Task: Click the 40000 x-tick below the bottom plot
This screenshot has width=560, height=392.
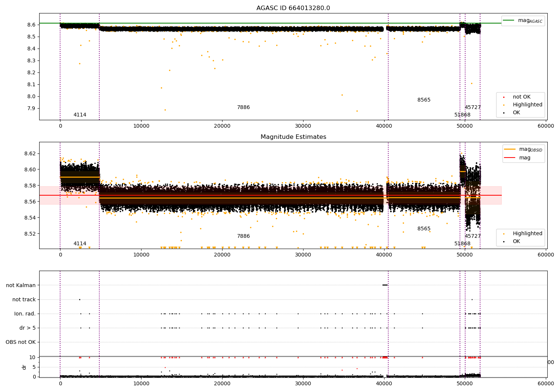Action: click(384, 383)
